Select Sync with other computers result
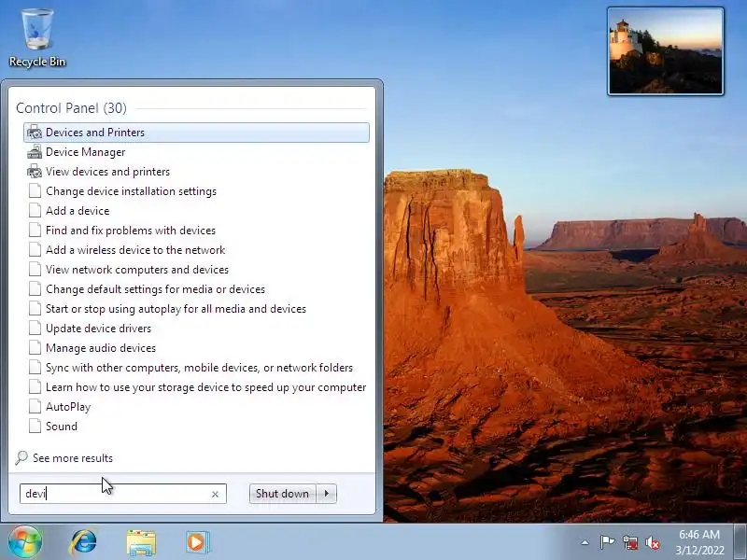The height and width of the screenshot is (560, 747). coord(196,367)
